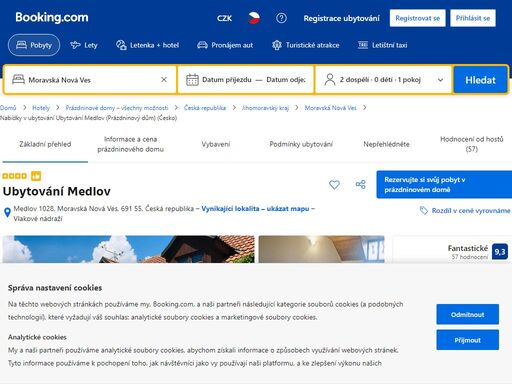This screenshot has width=512, height=384.
Task: Open the Letištní taxi tab
Action: (382, 45)
